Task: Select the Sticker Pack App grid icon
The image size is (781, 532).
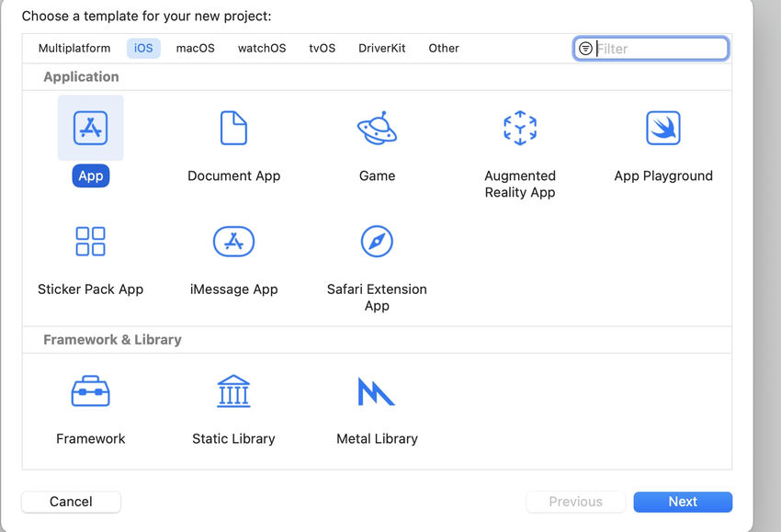Action: [x=90, y=241]
